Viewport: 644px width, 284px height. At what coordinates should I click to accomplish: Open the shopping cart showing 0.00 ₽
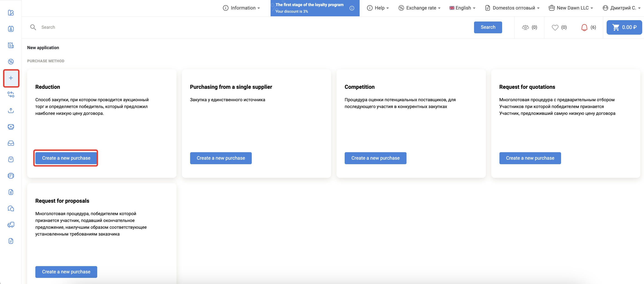coord(624,27)
